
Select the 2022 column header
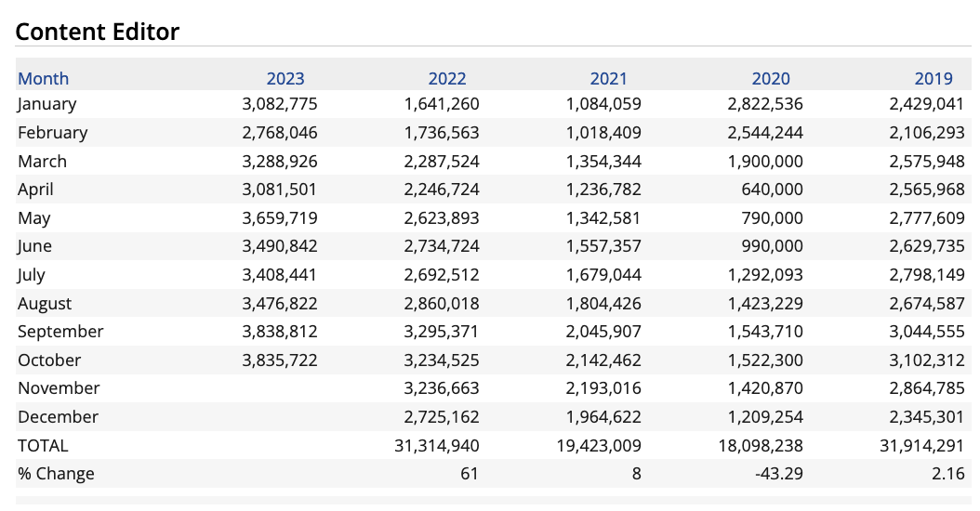(446, 79)
